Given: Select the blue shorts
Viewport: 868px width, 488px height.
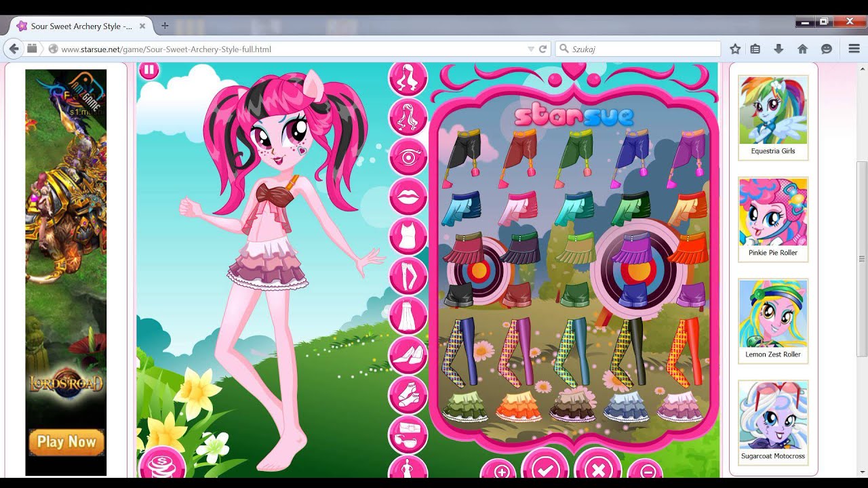Looking at the screenshot, I should coord(633,295).
